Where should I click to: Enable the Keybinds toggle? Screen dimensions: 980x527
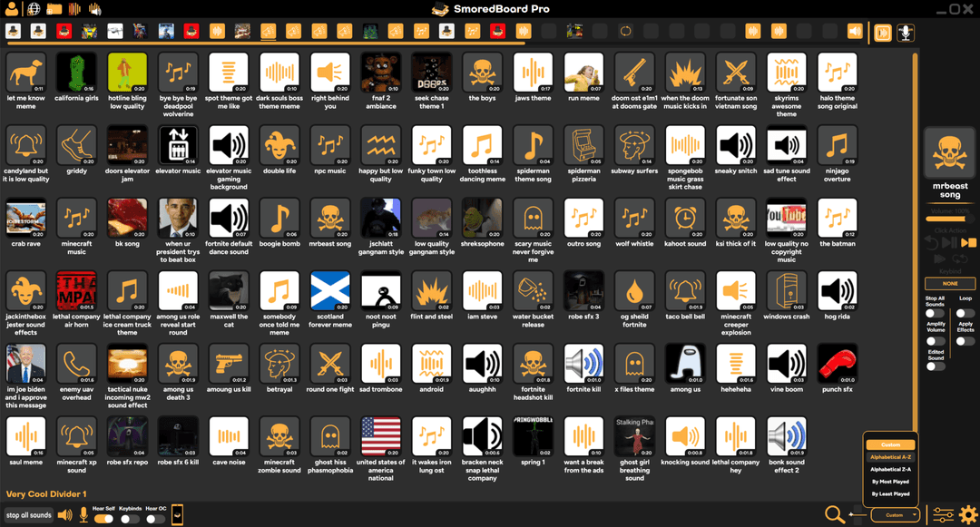pos(130,518)
